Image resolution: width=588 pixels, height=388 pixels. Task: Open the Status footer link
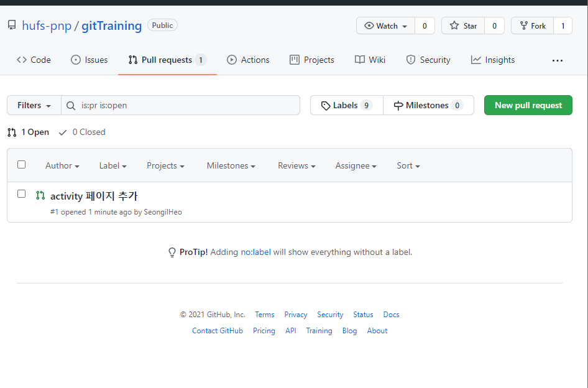pos(363,315)
